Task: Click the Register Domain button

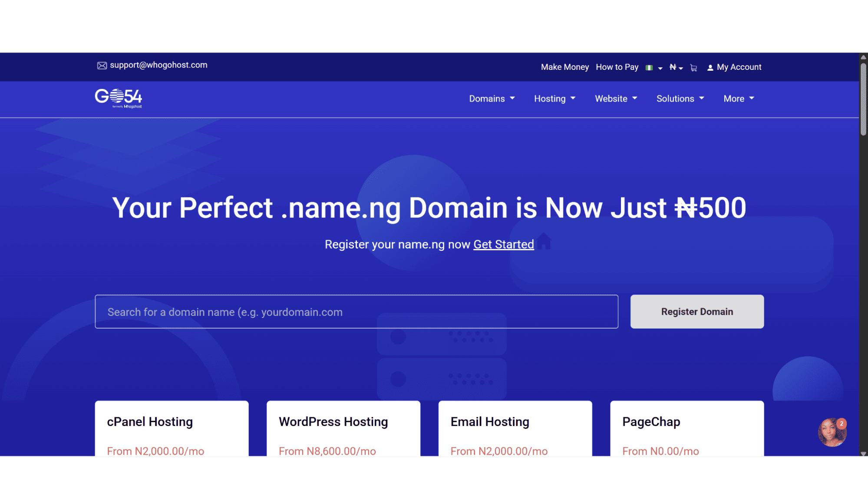Action: click(697, 311)
